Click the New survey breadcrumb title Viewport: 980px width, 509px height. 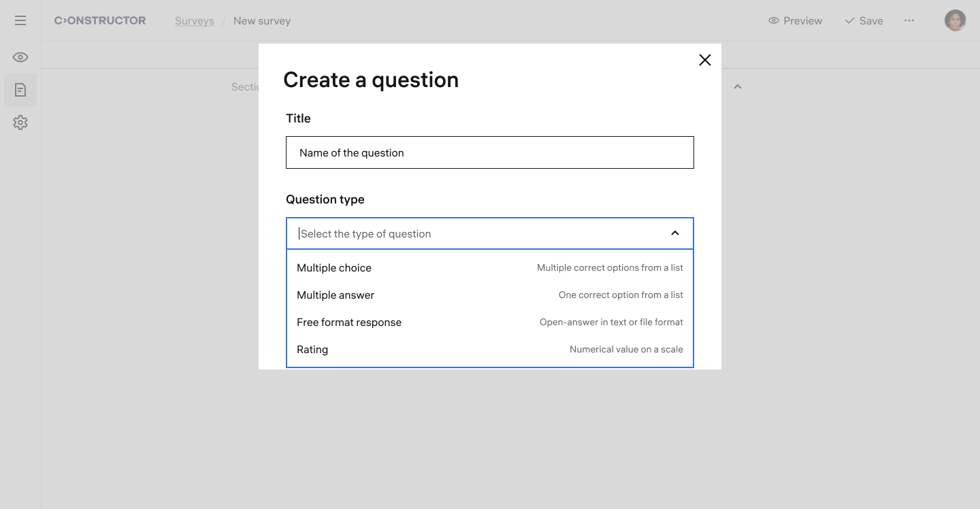(x=262, y=21)
